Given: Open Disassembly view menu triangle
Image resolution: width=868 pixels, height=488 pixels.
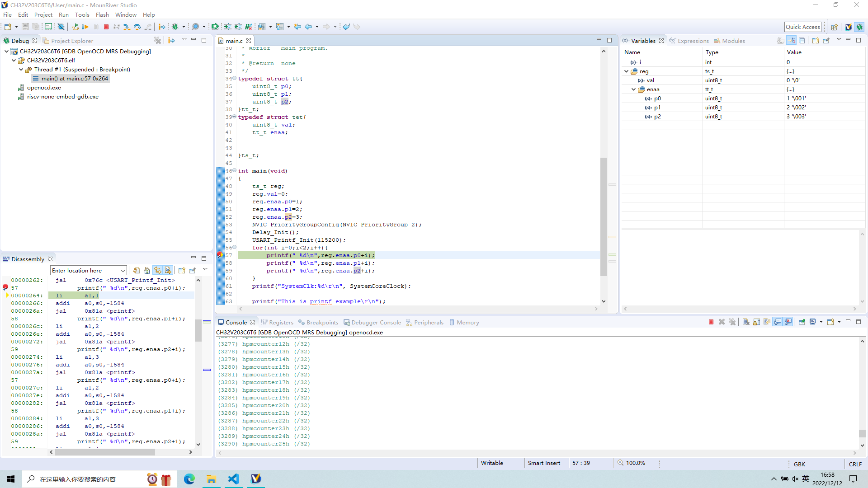Looking at the screenshot, I should 205,269.
